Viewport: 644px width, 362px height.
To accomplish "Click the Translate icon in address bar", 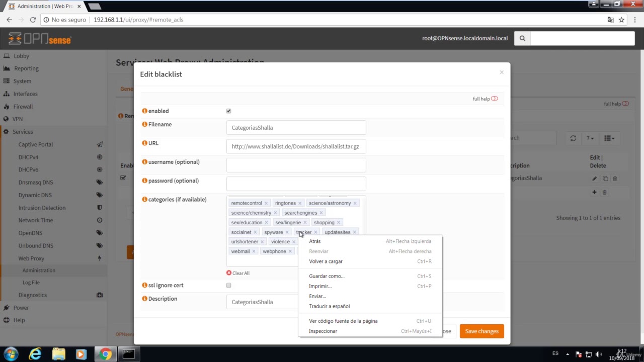I will 610,20.
